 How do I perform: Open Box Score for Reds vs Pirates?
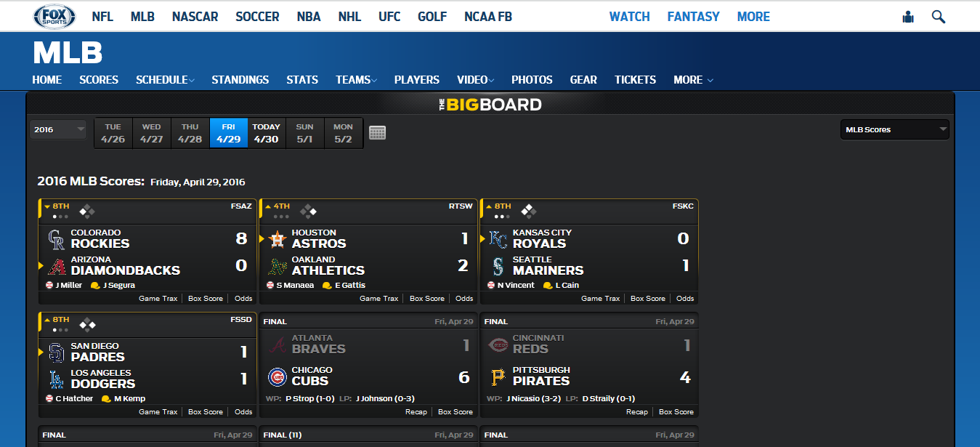click(676, 412)
